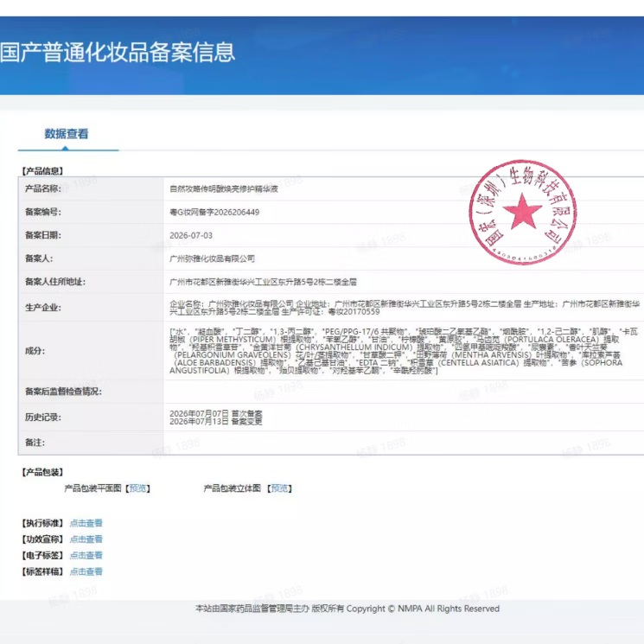Click the 备注 row label
644x644 pixels.
coord(35,443)
